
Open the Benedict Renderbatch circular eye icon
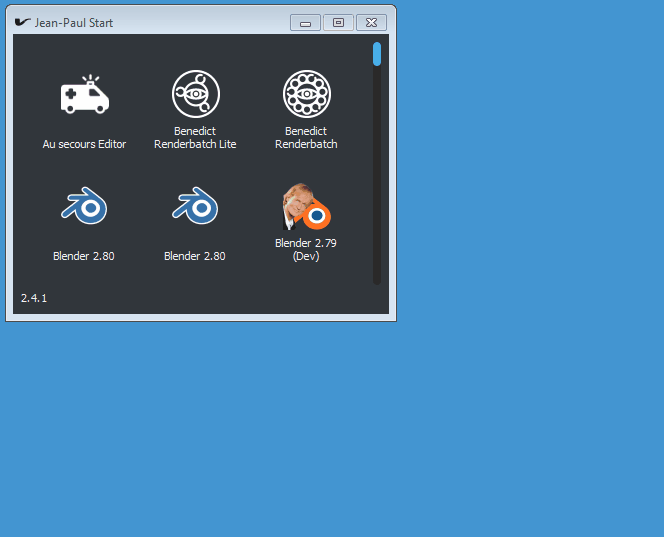307,94
